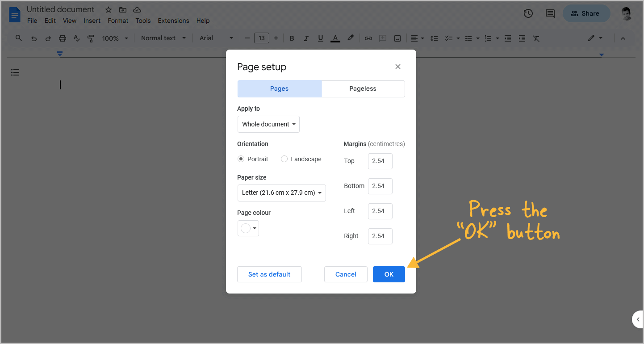Click the Set as default button
Image resolution: width=644 pixels, height=344 pixels.
point(269,274)
